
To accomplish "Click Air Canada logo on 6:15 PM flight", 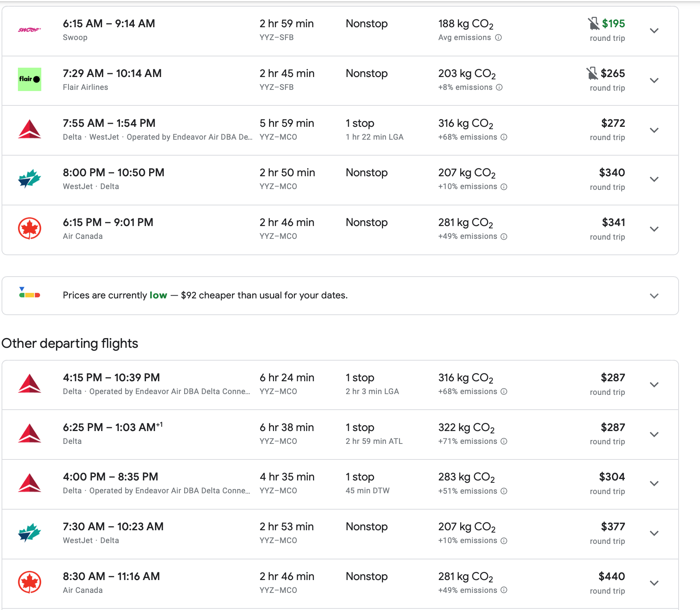I will pos(30,228).
